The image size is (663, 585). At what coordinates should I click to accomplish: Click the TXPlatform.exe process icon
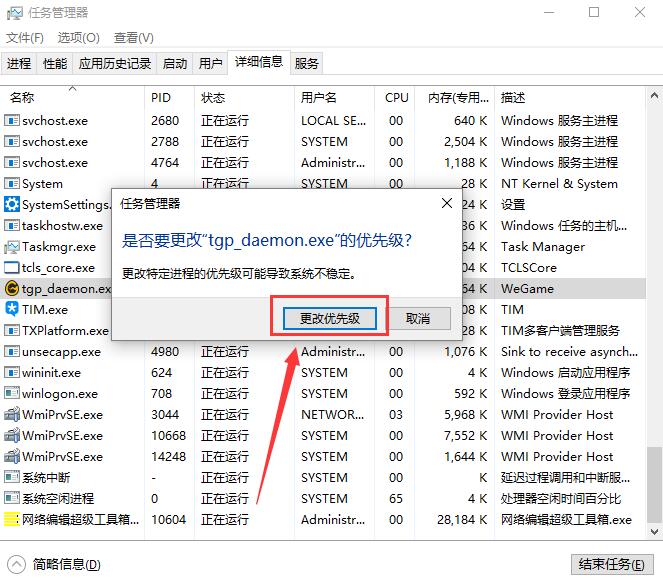pos(12,331)
